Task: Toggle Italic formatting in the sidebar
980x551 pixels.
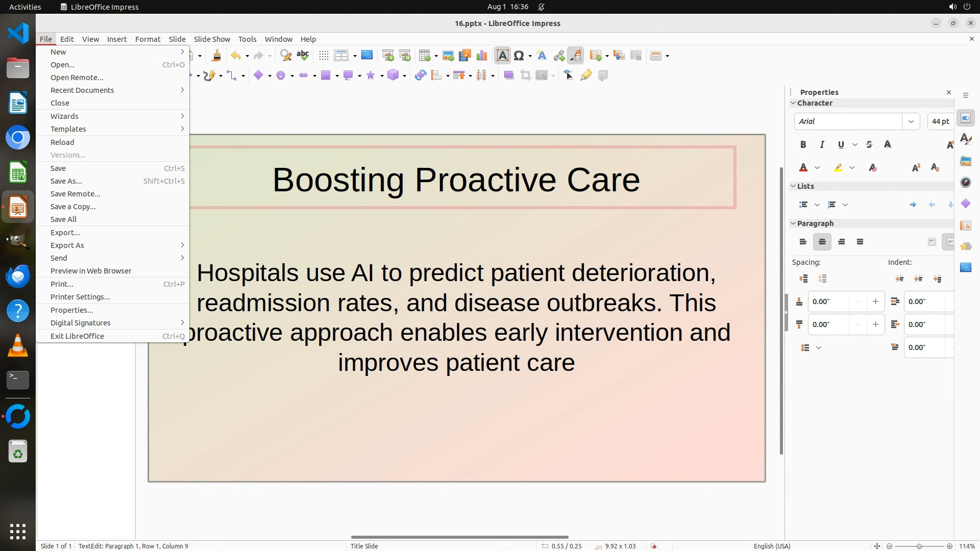Action: (x=822, y=145)
